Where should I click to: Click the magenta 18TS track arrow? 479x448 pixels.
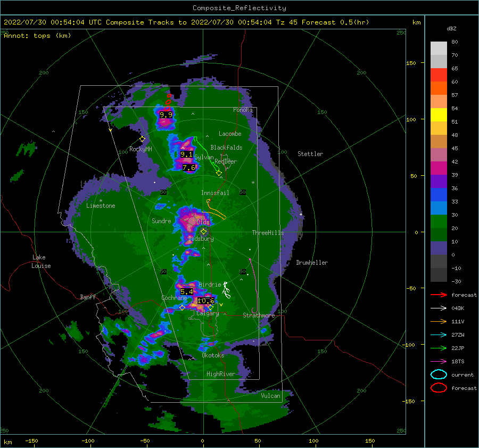[x=439, y=362]
